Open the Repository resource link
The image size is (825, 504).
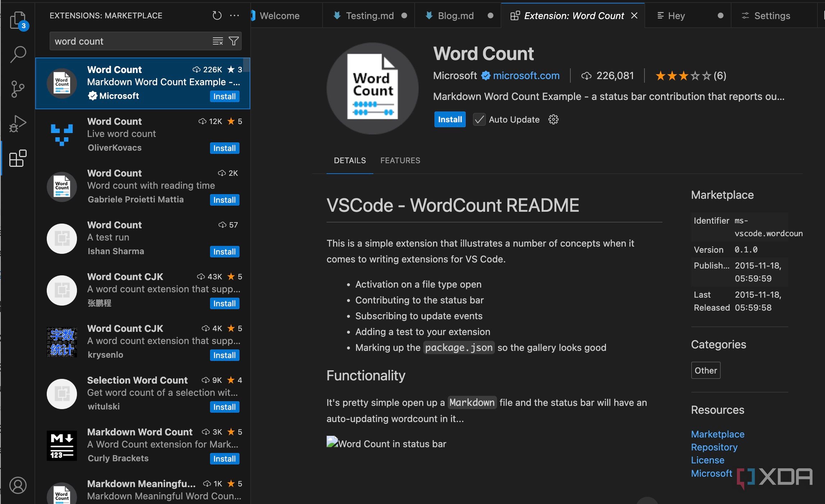[x=714, y=447]
